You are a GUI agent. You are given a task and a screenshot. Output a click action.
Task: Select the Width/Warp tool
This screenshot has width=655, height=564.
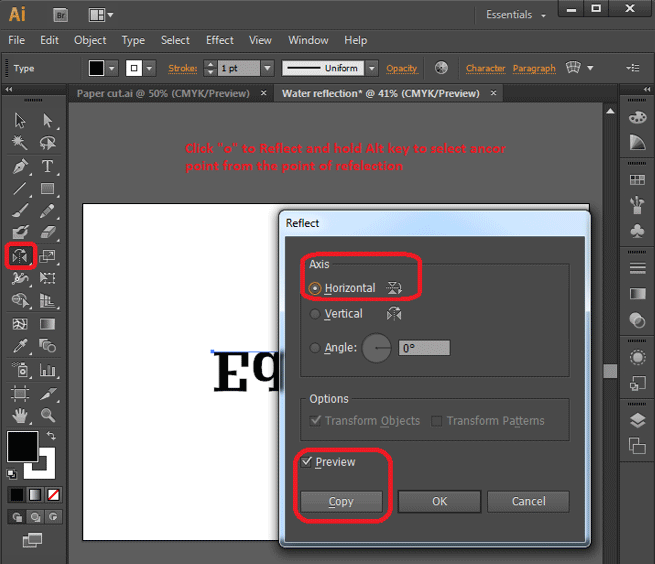click(20, 278)
